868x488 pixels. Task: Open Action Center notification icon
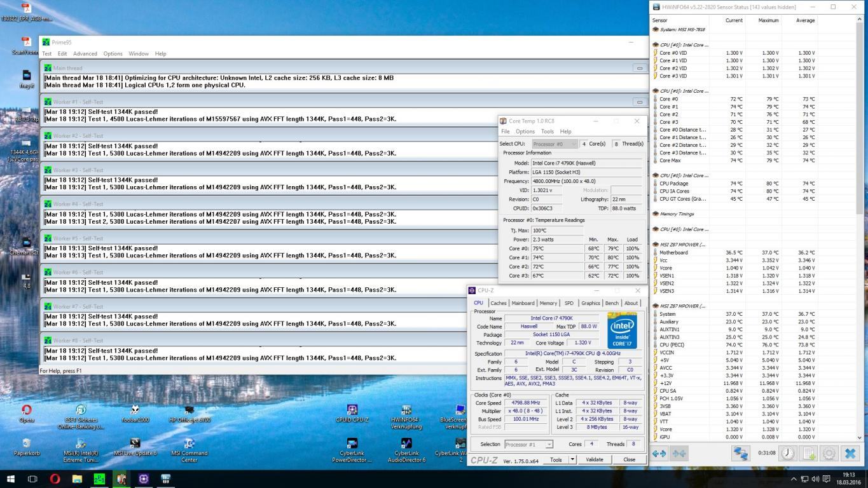click(x=827, y=478)
